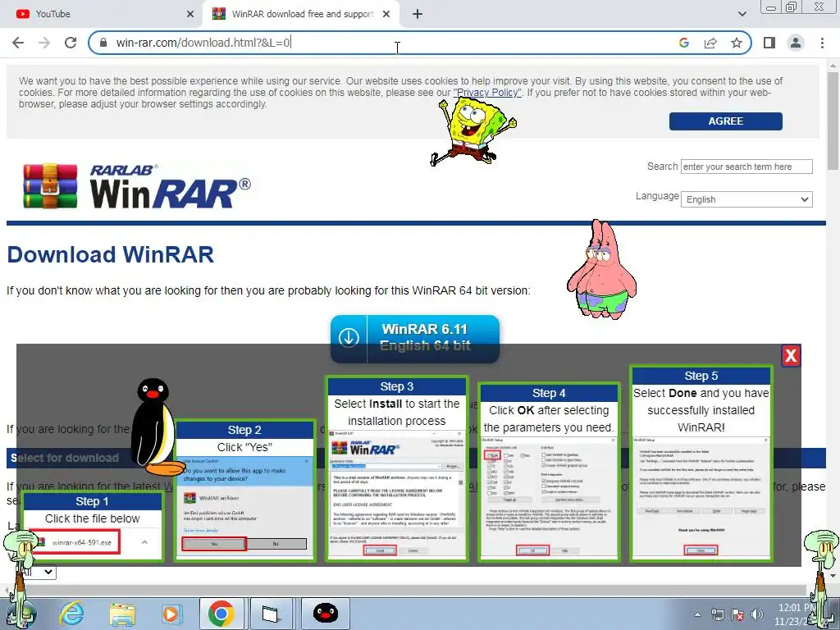
Task: Open a new browser tab
Action: tap(418, 14)
